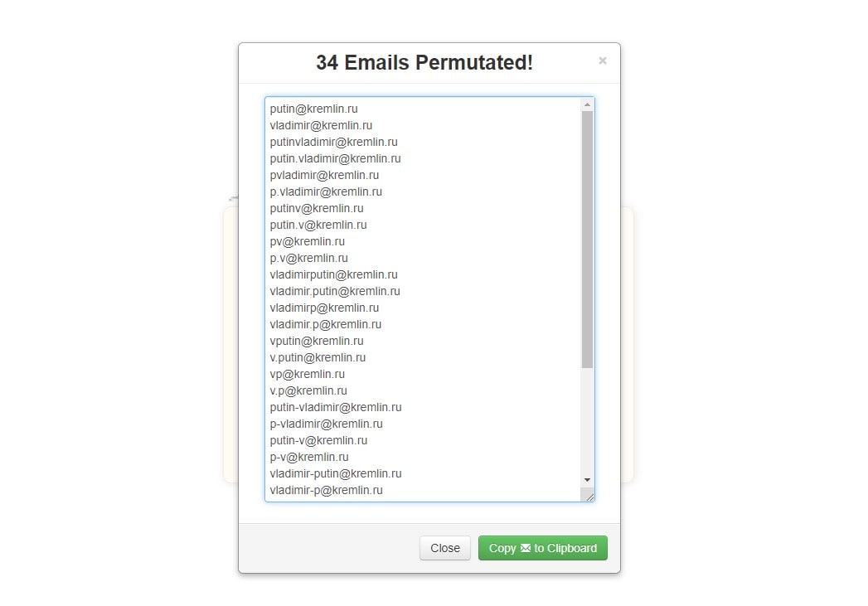Click the vladimir-p@kremlin.ru line

pos(326,490)
